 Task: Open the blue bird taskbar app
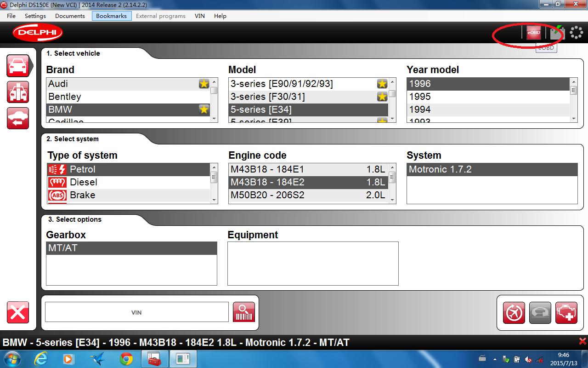[x=97, y=359]
